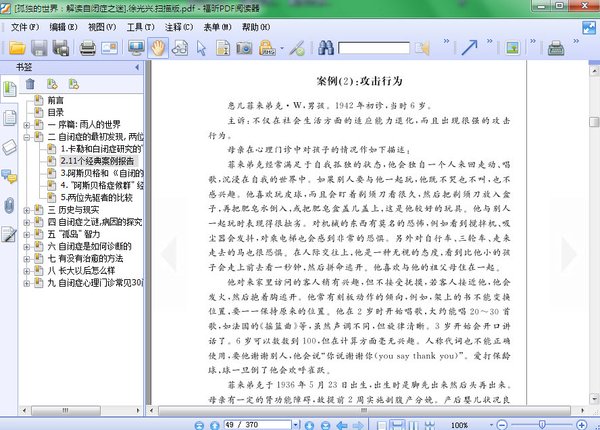Click the find text search field
600x430 pixels.
[x=373, y=48]
